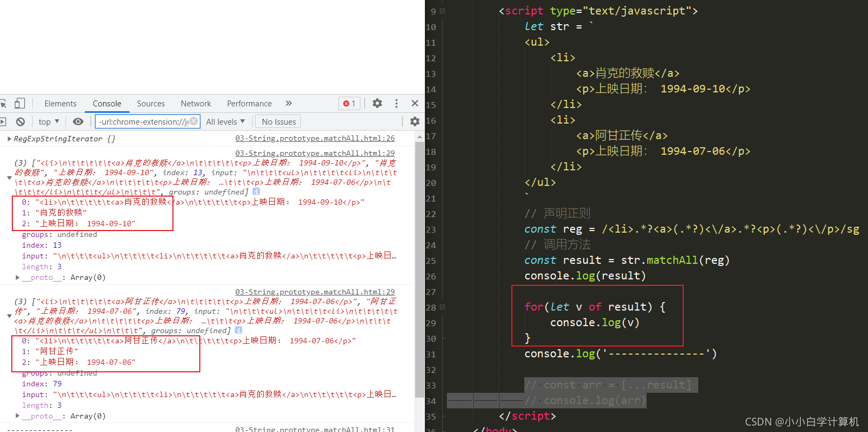Click the 'index: 13' property row

42,245
